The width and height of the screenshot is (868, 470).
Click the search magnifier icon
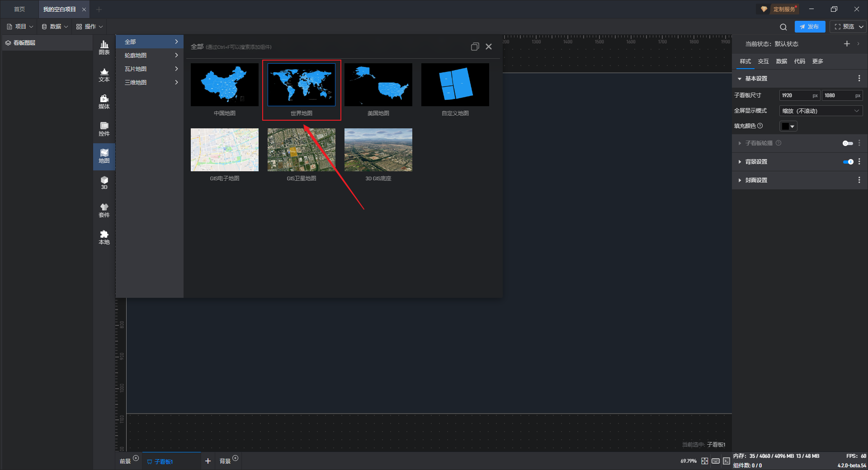783,27
